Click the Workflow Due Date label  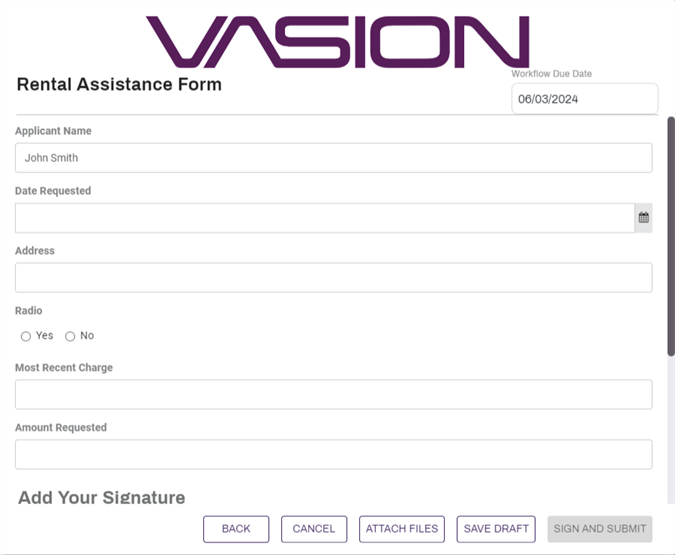(x=551, y=74)
